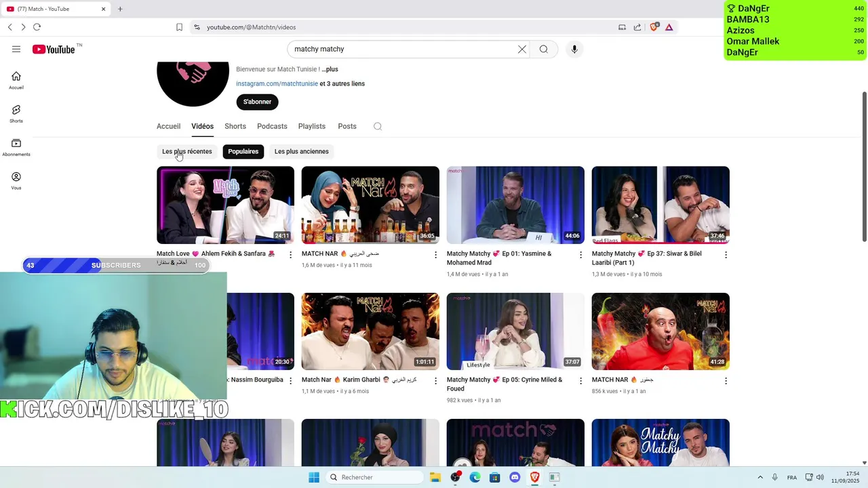Open the YouTube hamburger guide menu
The image size is (868, 488).
click(x=16, y=49)
